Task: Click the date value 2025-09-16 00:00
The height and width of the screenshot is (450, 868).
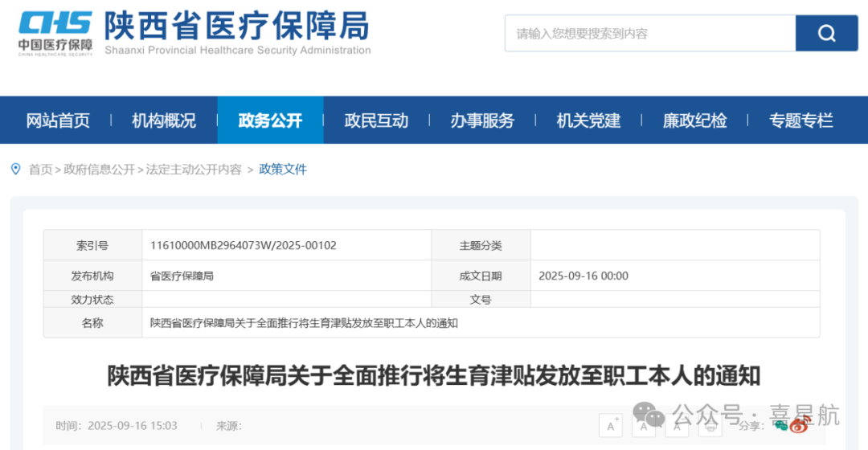Action: click(x=583, y=276)
